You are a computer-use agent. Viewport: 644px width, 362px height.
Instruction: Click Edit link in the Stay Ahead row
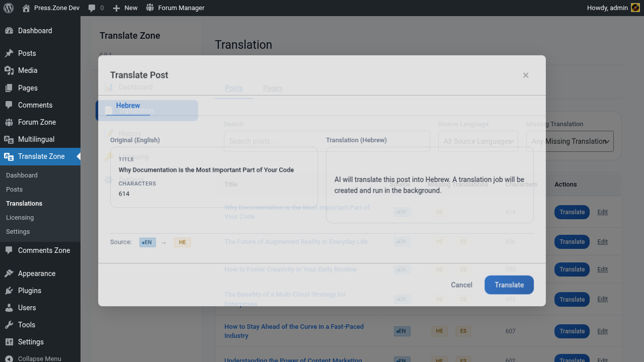tap(603, 331)
